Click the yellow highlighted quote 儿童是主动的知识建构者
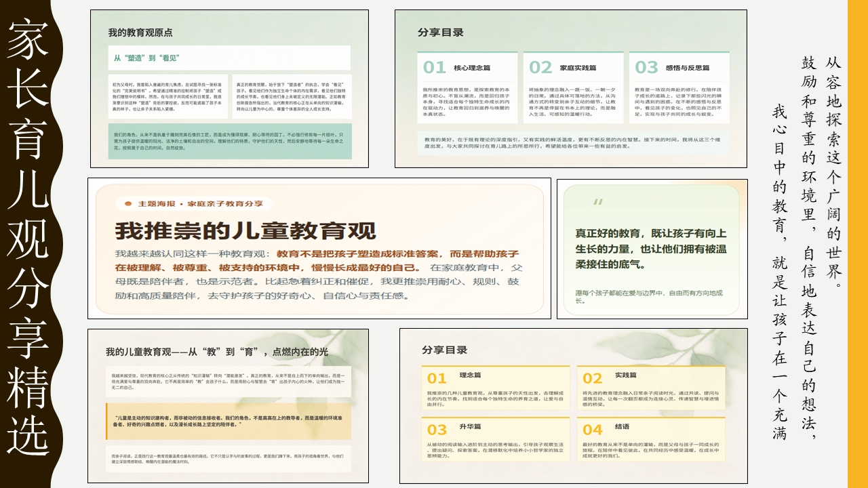This screenshot has width=868, height=488. click(229, 421)
